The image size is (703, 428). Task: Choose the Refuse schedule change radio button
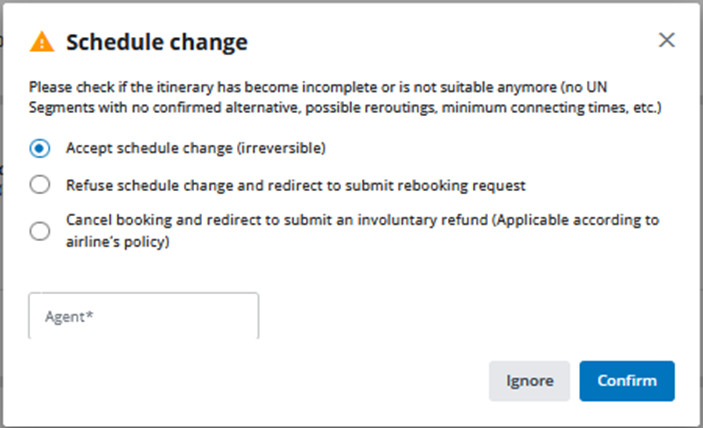40,184
